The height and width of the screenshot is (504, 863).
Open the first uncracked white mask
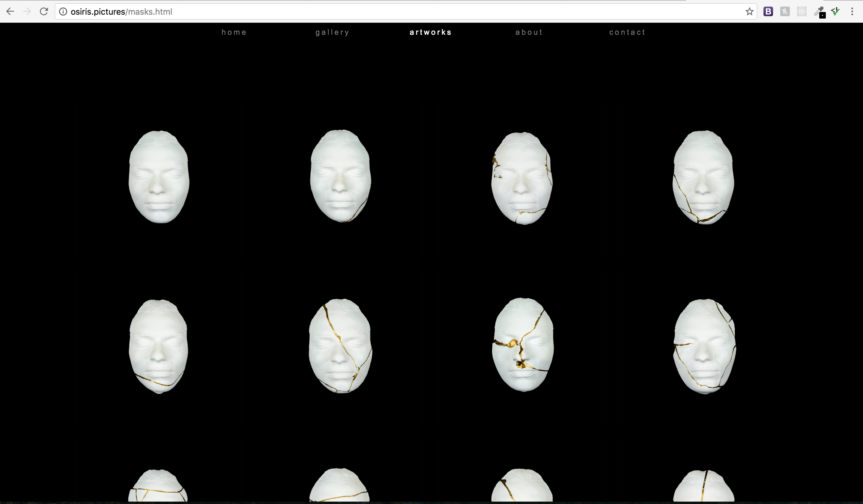159,176
